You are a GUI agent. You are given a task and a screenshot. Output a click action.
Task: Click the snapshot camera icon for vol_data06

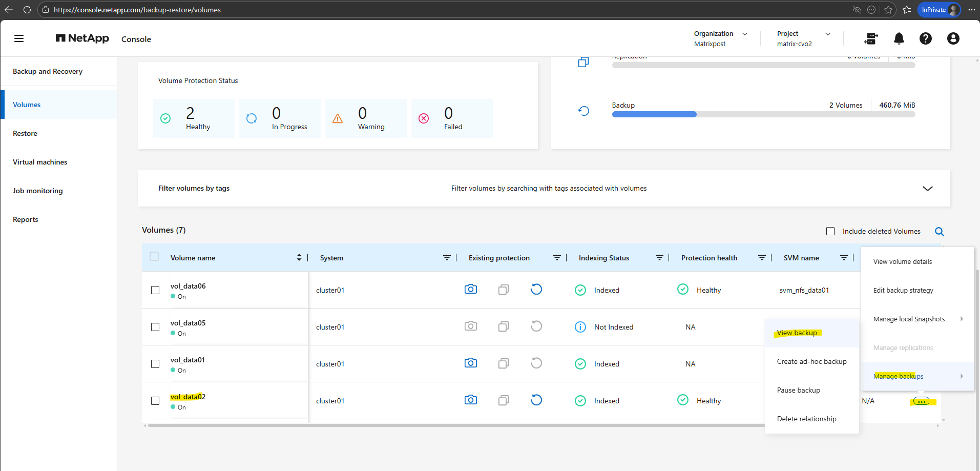click(x=470, y=290)
